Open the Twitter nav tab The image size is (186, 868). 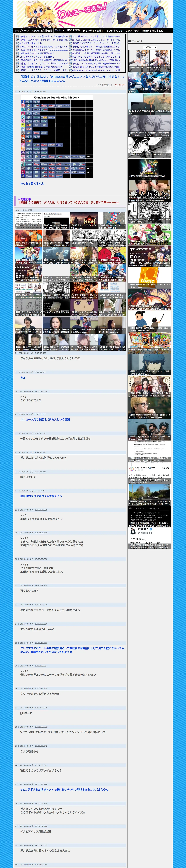coord(59,30)
